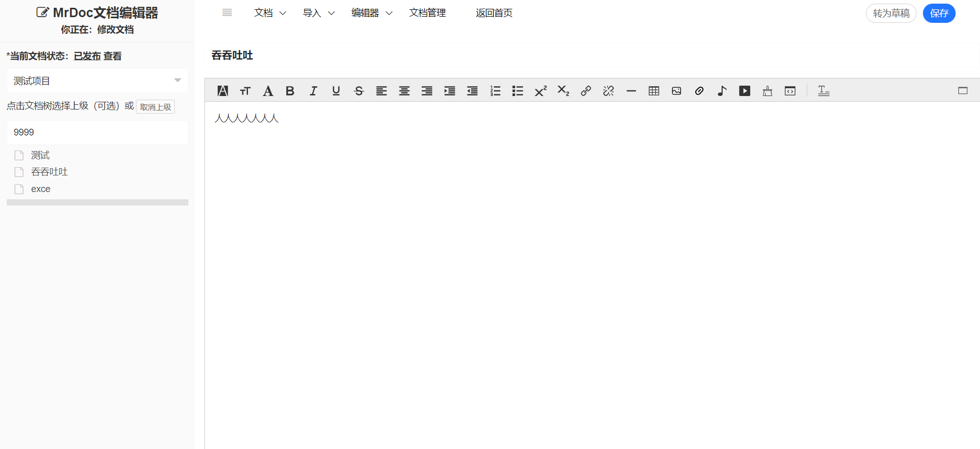
Task: Insert a video with play icon
Action: [x=744, y=91]
